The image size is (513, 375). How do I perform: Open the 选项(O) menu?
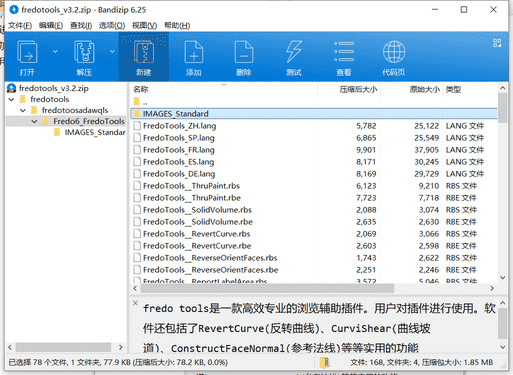click(x=112, y=26)
